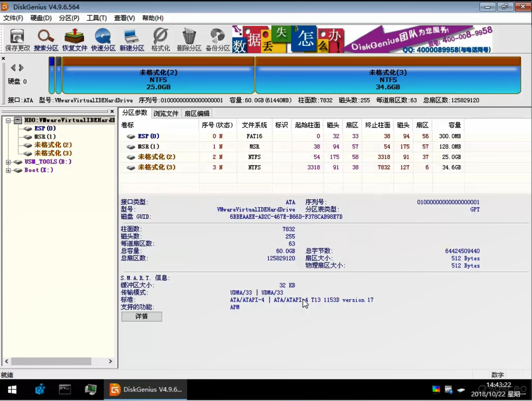Click the DiskGenius V4.9.6 taskbar button
This screenshot has height=401, width=532.
[146, 390]
